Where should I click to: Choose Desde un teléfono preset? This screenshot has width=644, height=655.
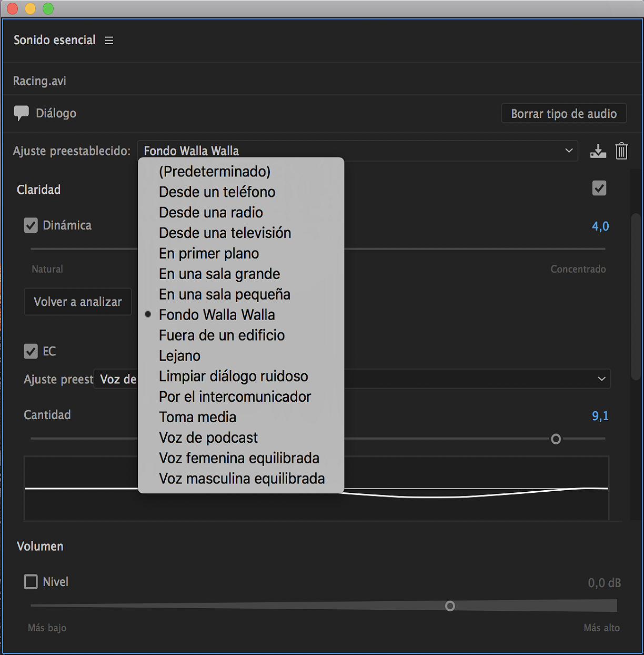[x=241, y=192]
